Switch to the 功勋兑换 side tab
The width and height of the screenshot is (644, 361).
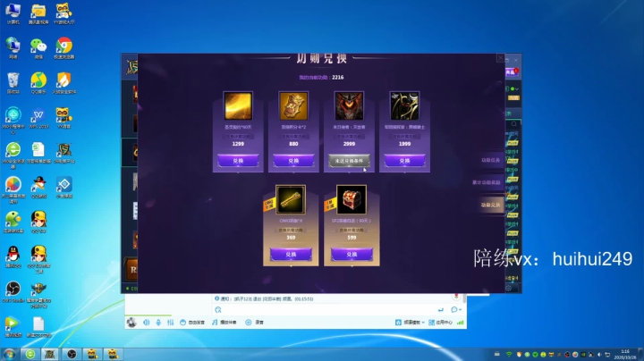(490, 205)
